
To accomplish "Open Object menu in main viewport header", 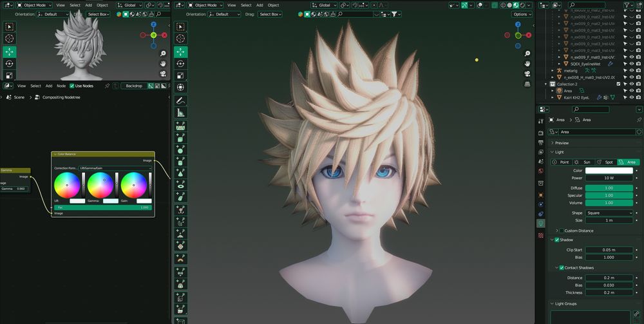I will click(x=274, y=5).
